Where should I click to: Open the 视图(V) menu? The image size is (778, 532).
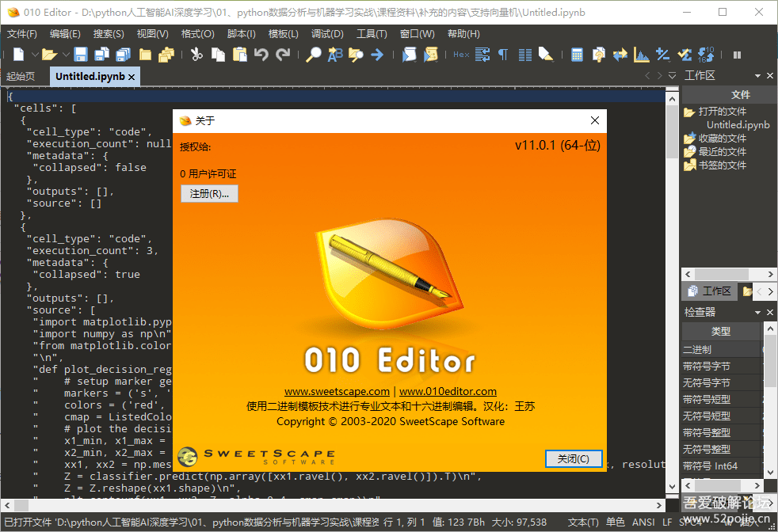coord(153,34)
